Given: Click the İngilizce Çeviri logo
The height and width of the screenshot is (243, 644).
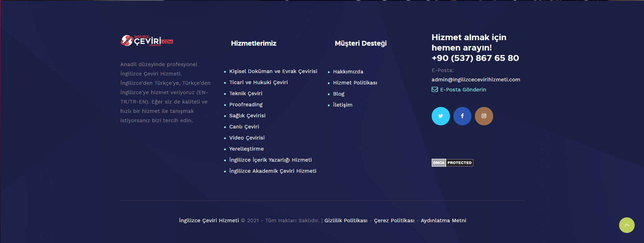Looking at the screenshot, I should click(147, 40).
